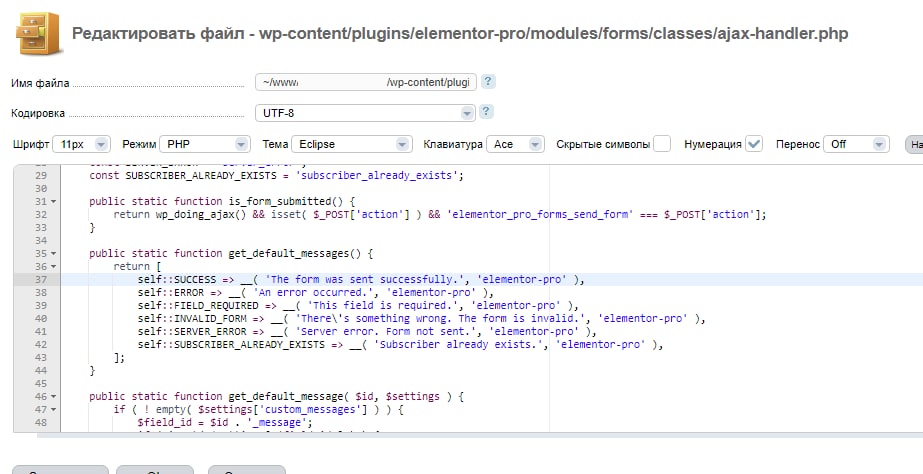Open help icon next to file name field
Viewport: 923px width, 474px height.
coord(488,82)
